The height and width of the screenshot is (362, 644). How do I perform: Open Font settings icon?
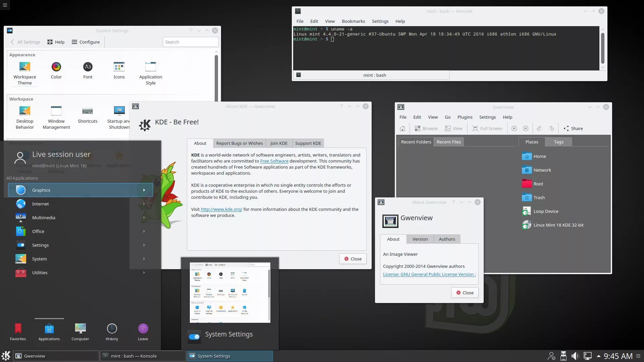pyautogui.click(x=88, y=70)
